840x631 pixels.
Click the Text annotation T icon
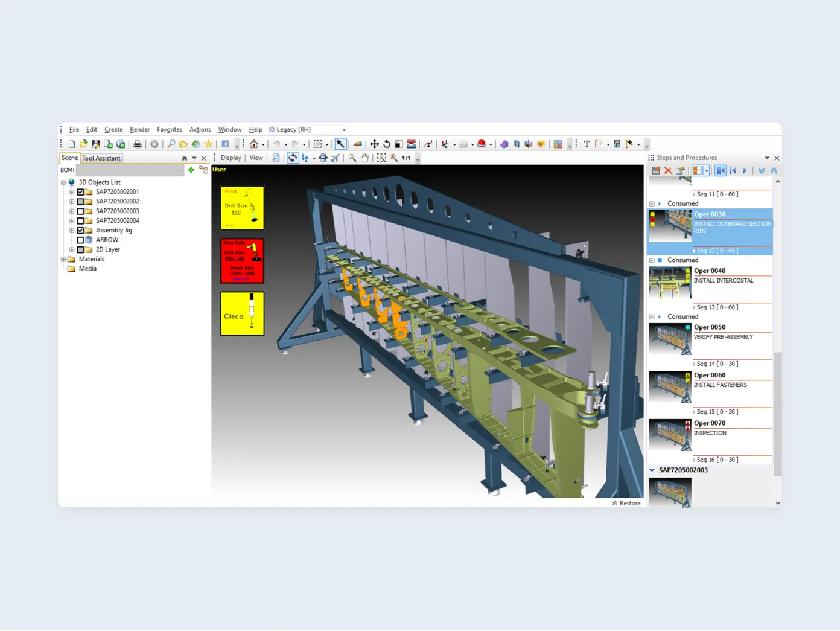click(x=587, y=144)
